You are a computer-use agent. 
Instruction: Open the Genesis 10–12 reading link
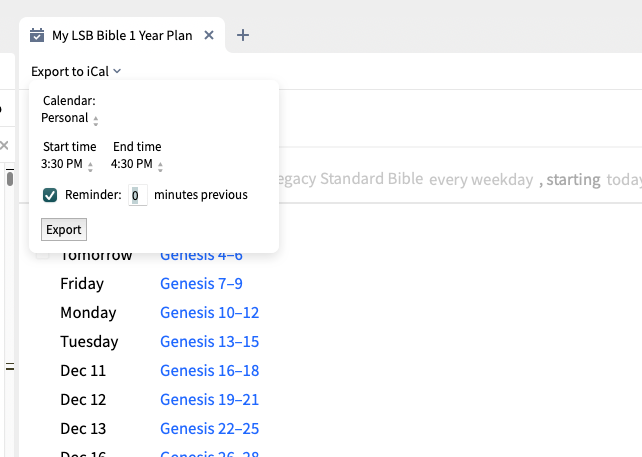(209, 313)
